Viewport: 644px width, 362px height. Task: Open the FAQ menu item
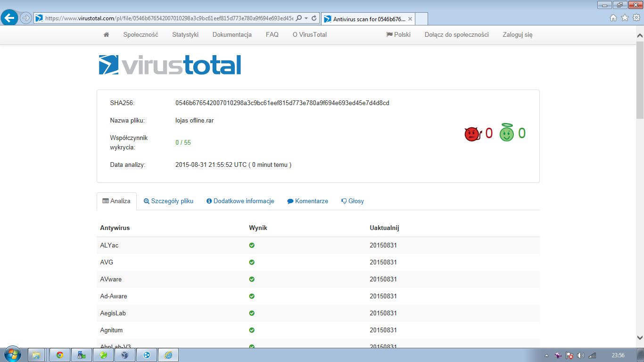pyautogui.click(x=272, y=34)
